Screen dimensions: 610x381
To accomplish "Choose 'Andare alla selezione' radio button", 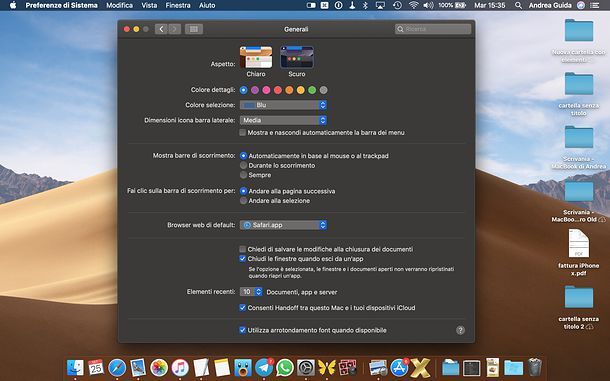I will tap(244, 201).
